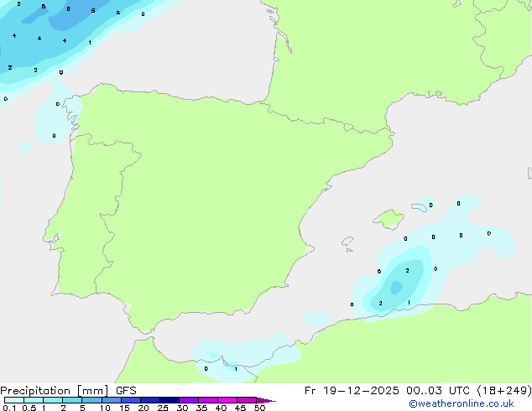
Task: Click the 15–20 mm legend color box
Action: 131,400
